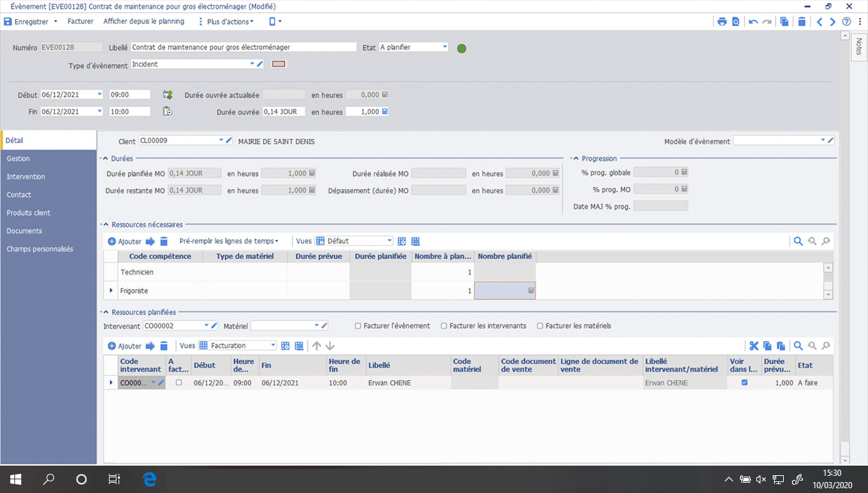Open the Début date picker dropdown
The width and height of the screenshot is (868, 493).
(99, 94)
